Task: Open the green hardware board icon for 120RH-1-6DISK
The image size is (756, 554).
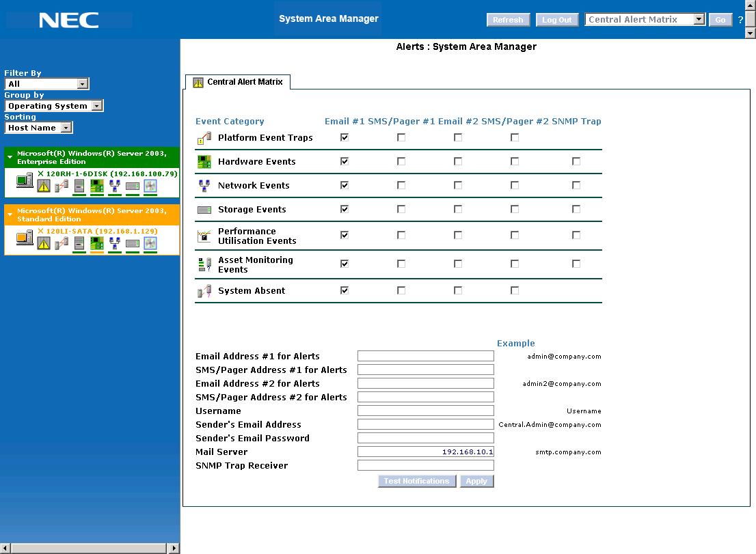Action: [97, 186]
